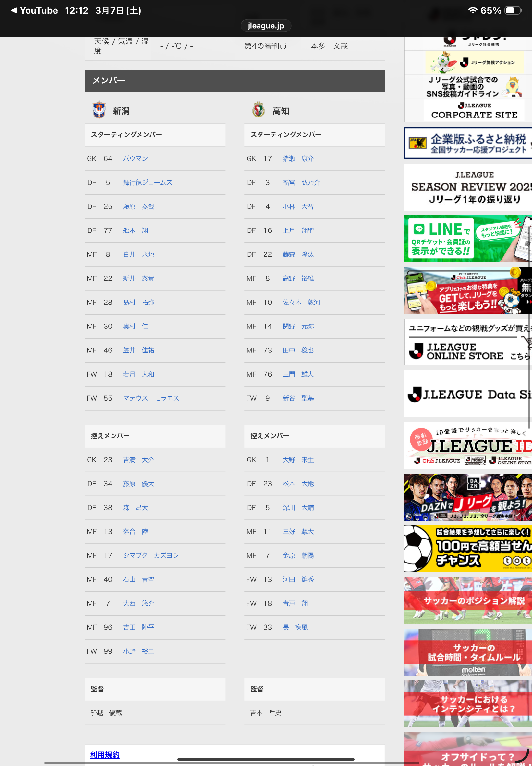The width and height of the screenshot is (532, 766).
Task: Tap the battery indicator icon
Action: click(x=513, y=11)
